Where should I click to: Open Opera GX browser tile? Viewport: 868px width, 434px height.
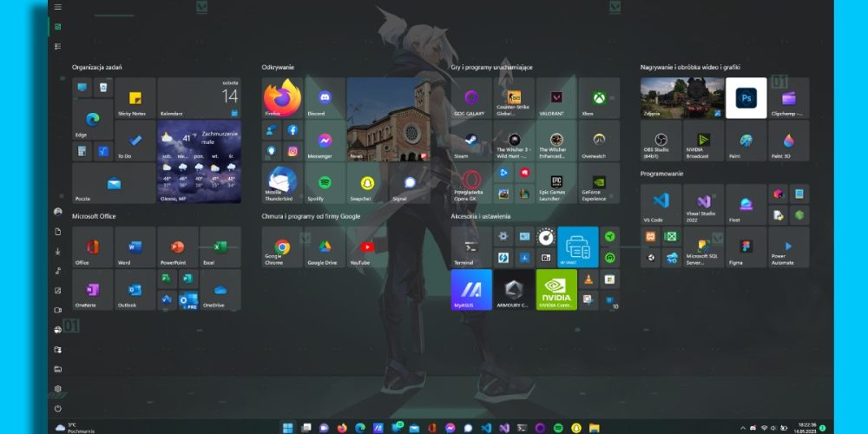[x=471, y=183]
